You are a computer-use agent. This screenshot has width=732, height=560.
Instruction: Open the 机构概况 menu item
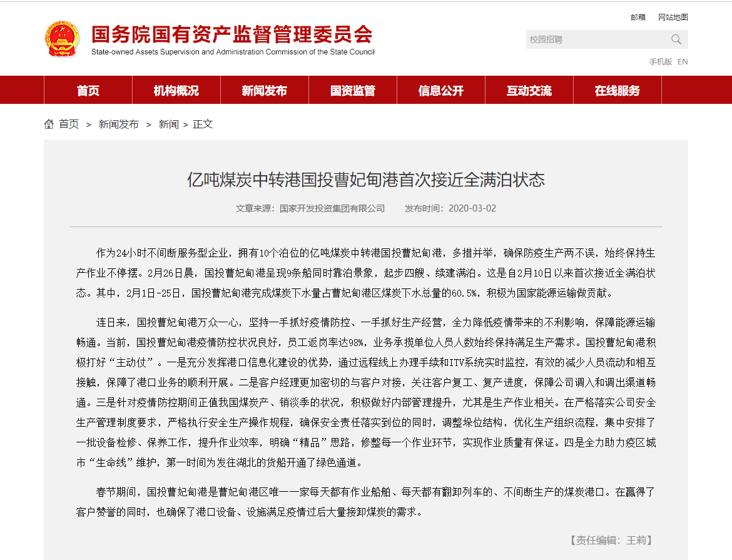[176, 91]
